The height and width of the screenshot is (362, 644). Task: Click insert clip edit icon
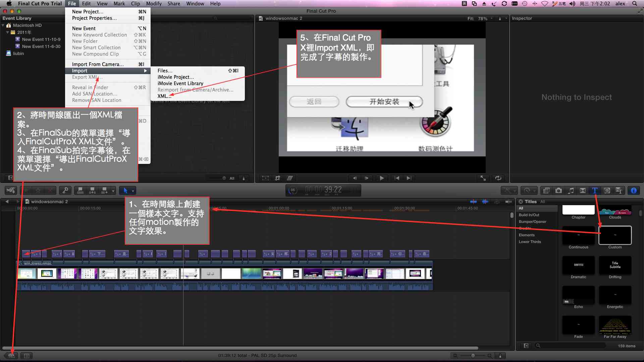pyautogui.click(x=92, y=190)
